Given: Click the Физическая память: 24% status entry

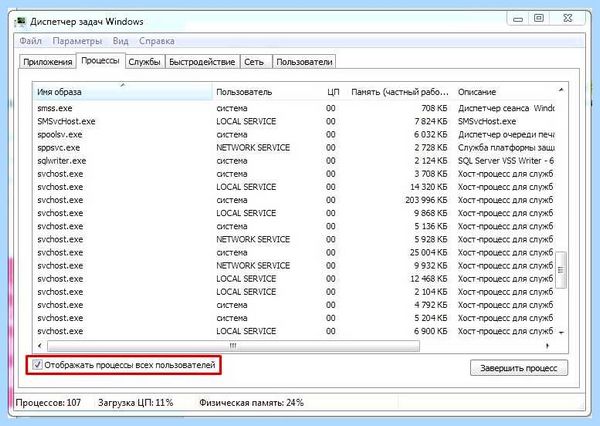Looking at the screenshot, I should click(x=251, y=403).
